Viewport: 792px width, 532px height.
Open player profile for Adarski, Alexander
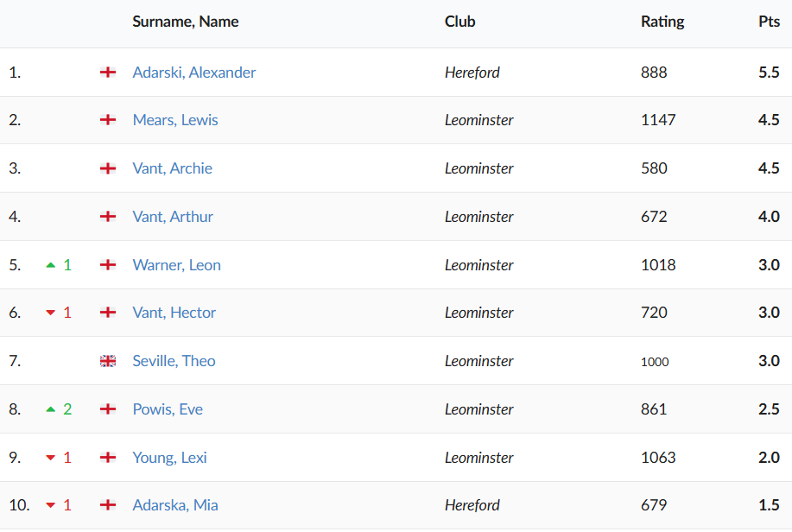click(194, 73)
